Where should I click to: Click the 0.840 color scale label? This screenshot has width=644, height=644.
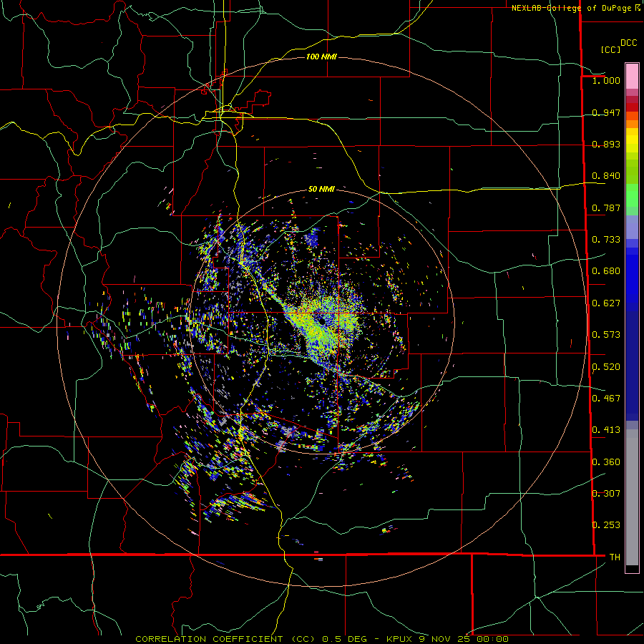[606, 176]
